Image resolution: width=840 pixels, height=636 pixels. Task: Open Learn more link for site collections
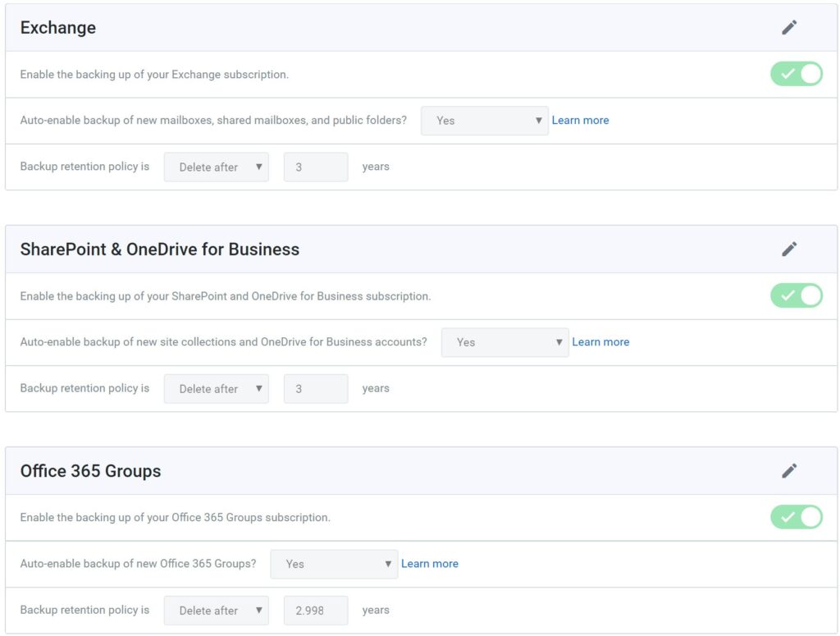coord(600,342)
